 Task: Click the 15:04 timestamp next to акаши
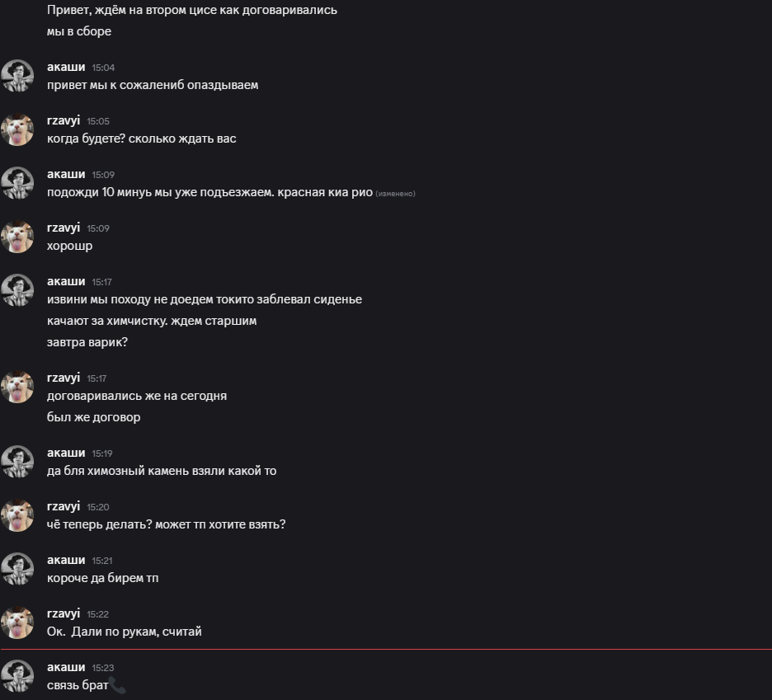tap(102, 68)
